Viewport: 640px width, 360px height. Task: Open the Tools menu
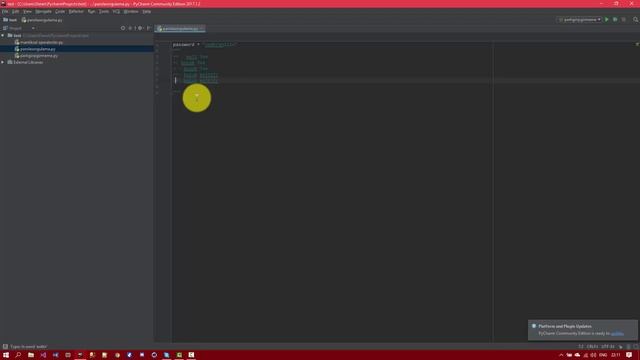(x=104, y=11)
